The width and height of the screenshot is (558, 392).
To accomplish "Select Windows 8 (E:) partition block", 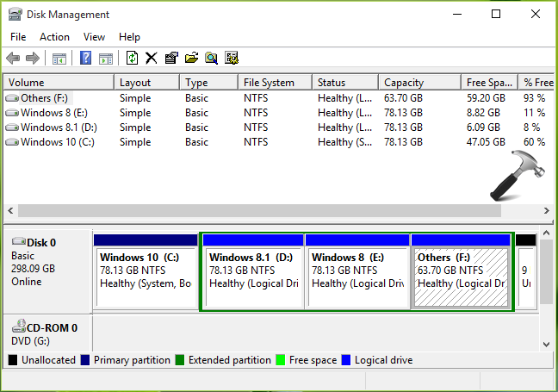I will pos(357,271).
